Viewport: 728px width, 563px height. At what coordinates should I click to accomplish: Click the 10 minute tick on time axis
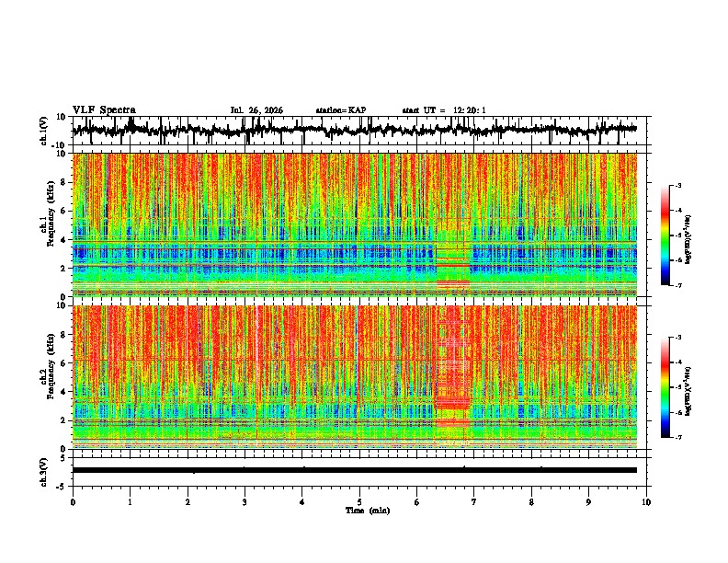[x=646, y=502]
